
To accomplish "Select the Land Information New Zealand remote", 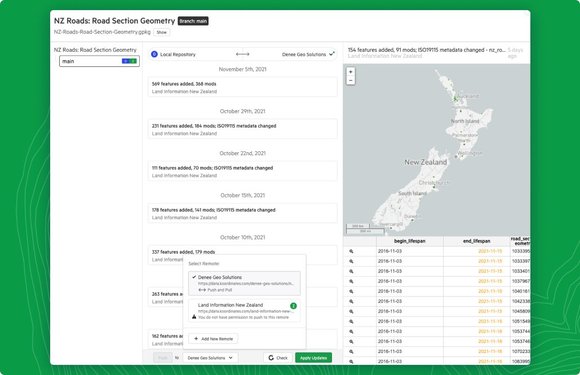I will click(244, 311).
